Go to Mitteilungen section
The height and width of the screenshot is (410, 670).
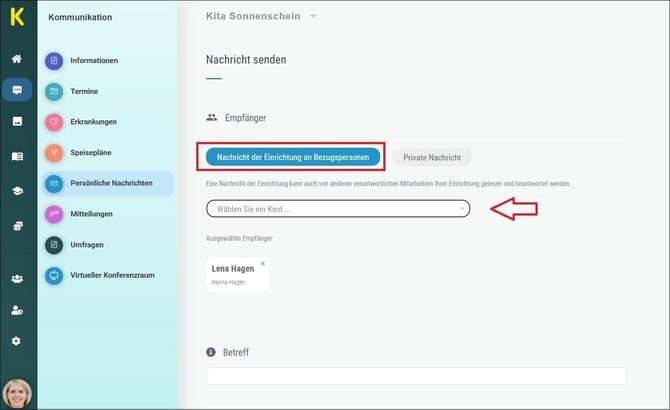[x=91, y=214]
